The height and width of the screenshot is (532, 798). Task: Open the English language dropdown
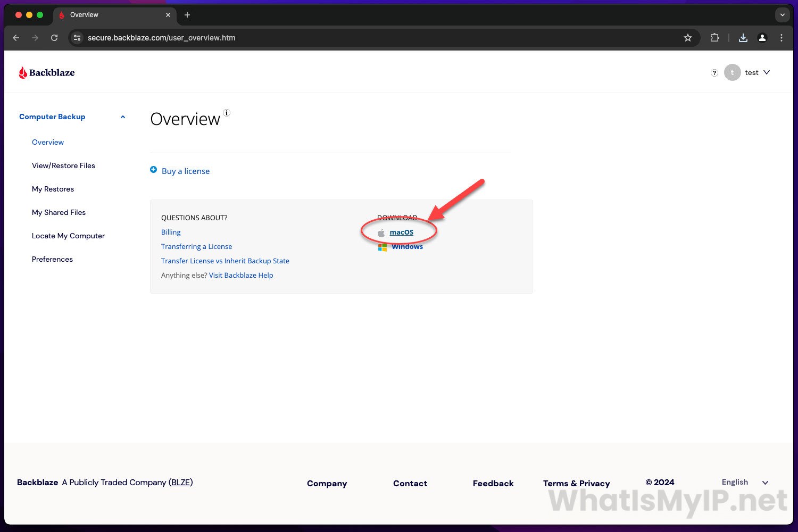click(745, 482)
